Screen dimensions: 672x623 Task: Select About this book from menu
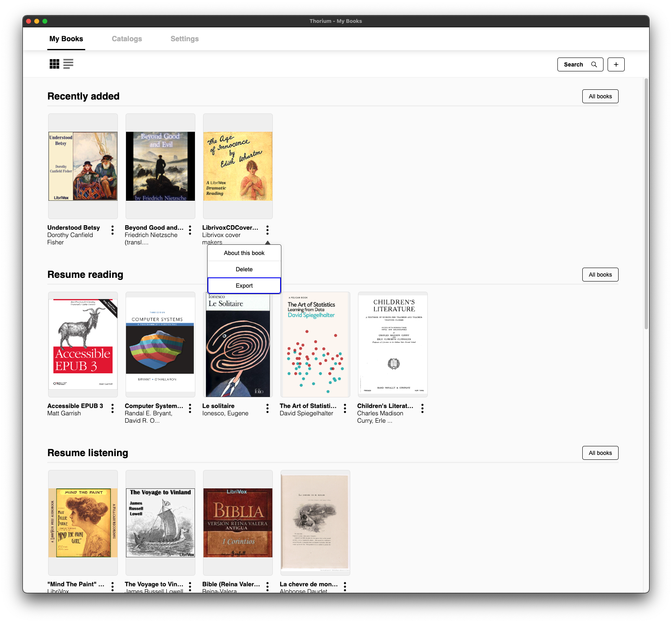[x=244, y=253]
